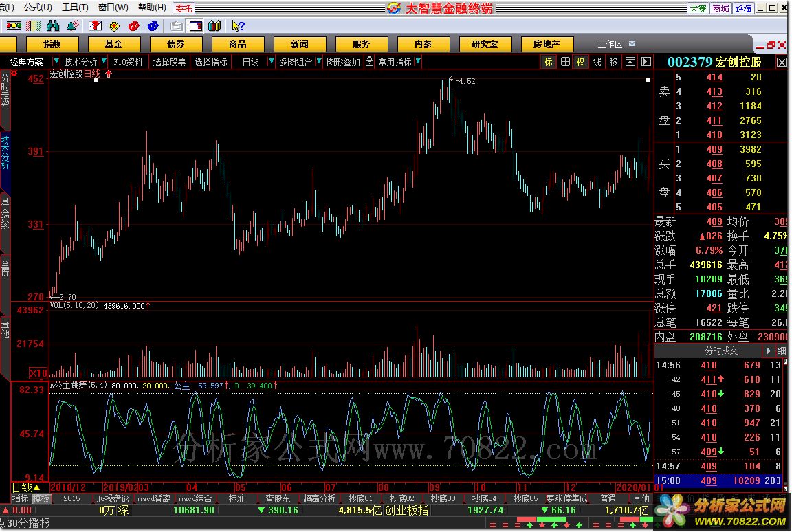Select the macd背离 indicator tab
Screen dimensions: 792x532
pyautogui.click(x=154, y=499)
